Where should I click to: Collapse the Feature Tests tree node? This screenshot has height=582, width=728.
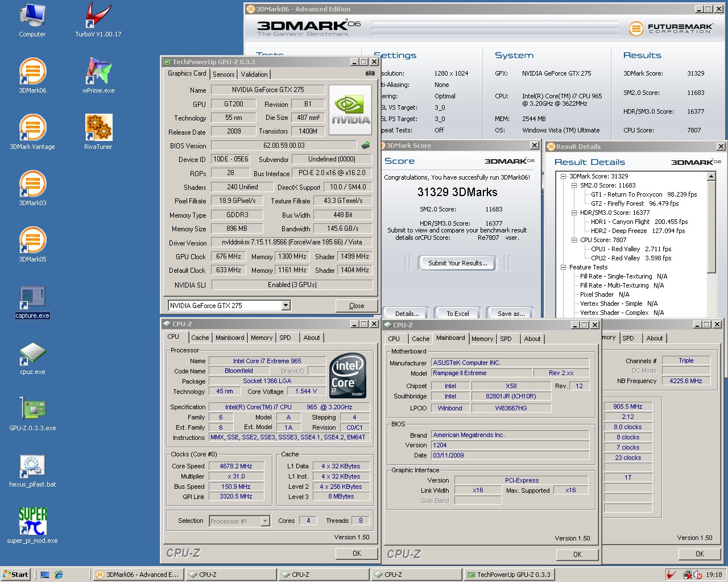coord(563,267)
